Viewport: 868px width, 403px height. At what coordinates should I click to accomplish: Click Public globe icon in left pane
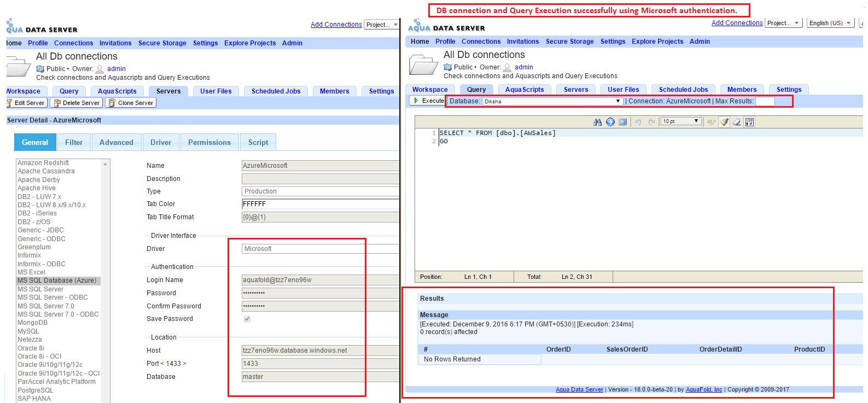pyautogui.click(x=40, y=69)
